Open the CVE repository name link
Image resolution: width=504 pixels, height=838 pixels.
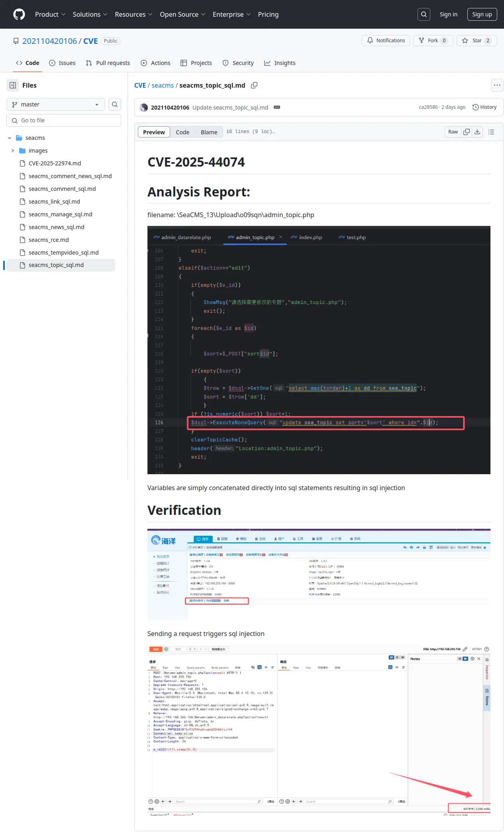pyautogui.click(x=90, y=41)
